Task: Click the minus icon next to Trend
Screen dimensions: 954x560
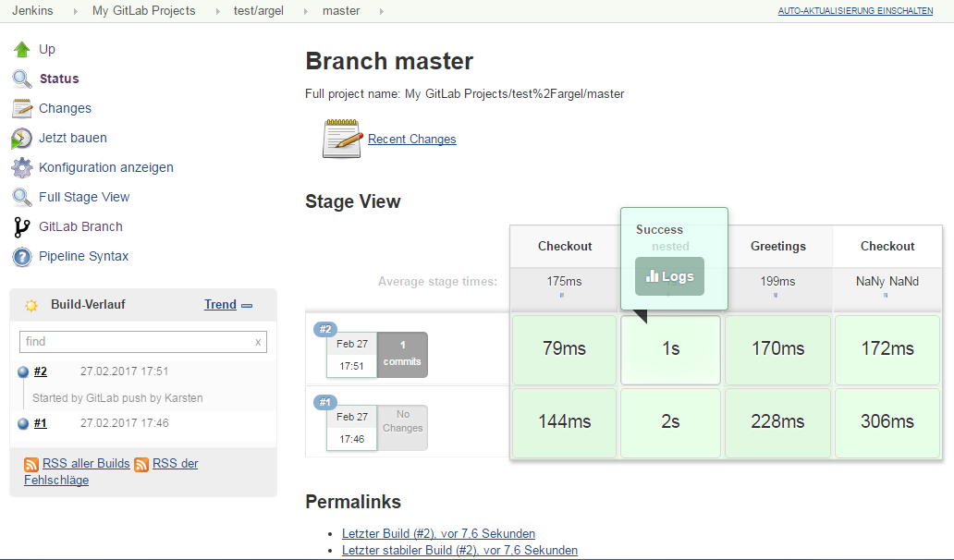Action: [247, 306]
